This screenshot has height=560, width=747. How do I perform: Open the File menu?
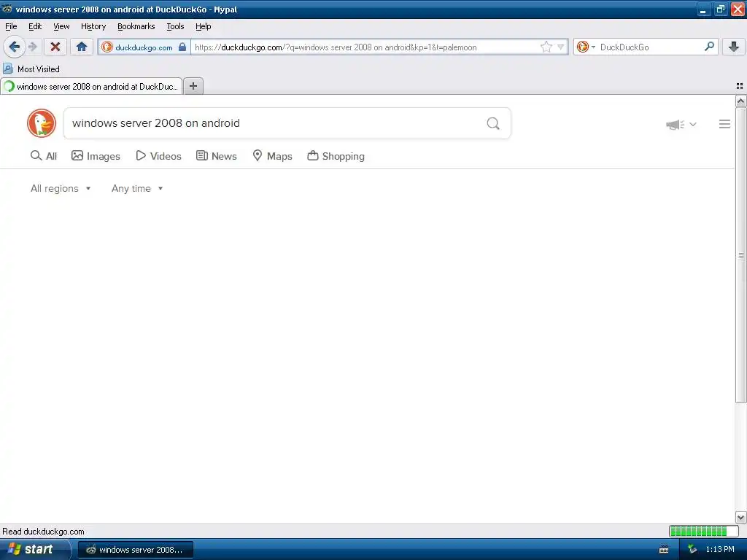pyautogui.click(x=11, y=26)
